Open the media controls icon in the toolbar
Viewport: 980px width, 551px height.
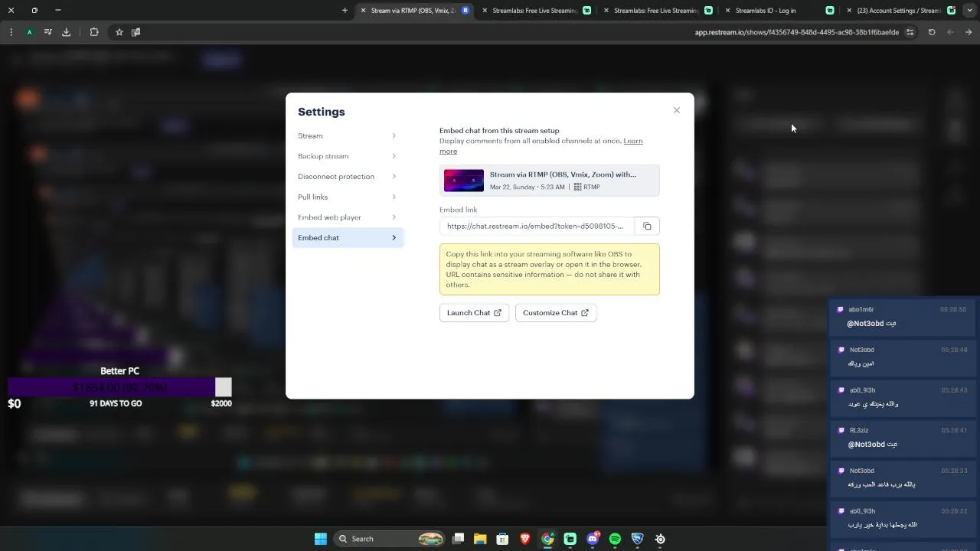[x=48, y=32]
